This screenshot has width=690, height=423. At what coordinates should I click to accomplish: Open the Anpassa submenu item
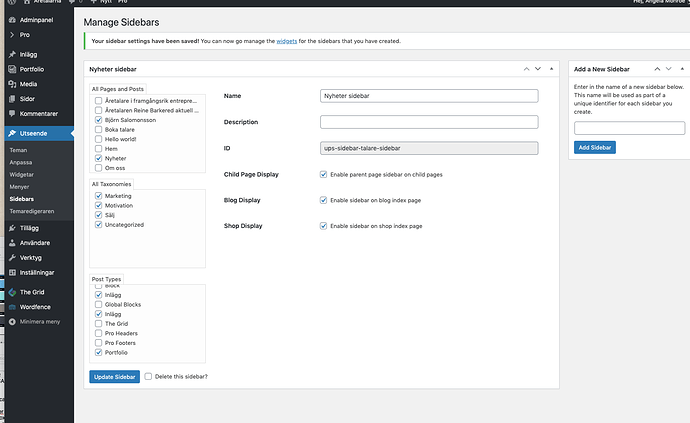pyautogui.click(x=21, y=162)
